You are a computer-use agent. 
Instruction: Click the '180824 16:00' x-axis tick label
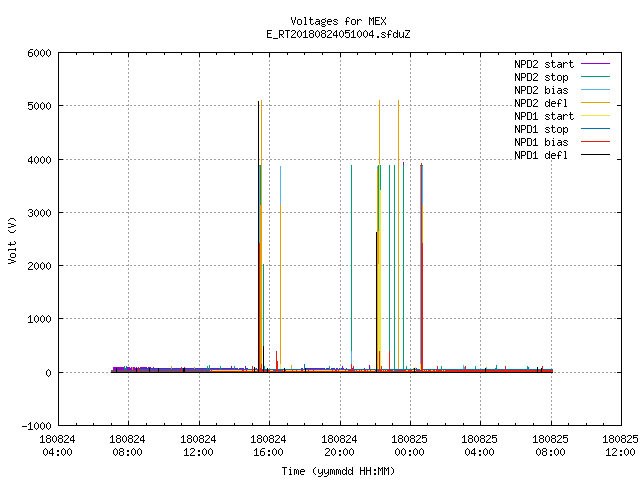click(x=268, y=446)
